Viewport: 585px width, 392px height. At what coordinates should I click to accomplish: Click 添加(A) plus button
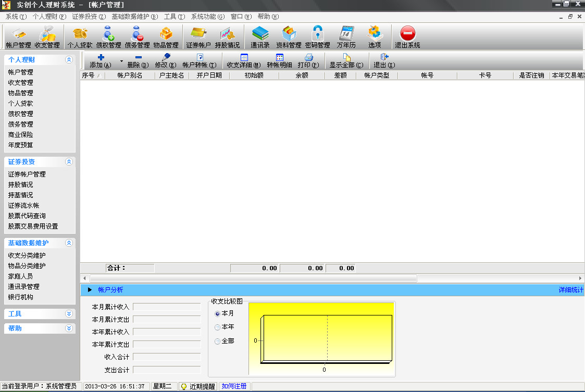[101, 61]
